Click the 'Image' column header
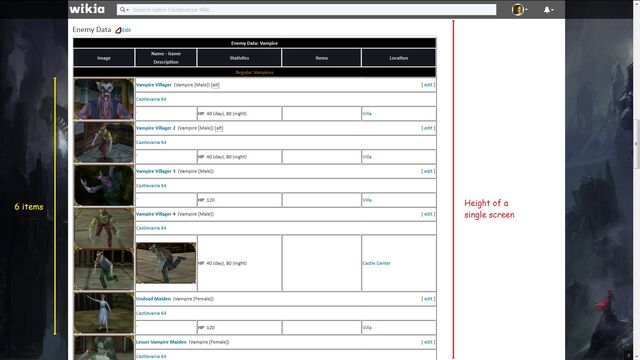 coord(104,58)
